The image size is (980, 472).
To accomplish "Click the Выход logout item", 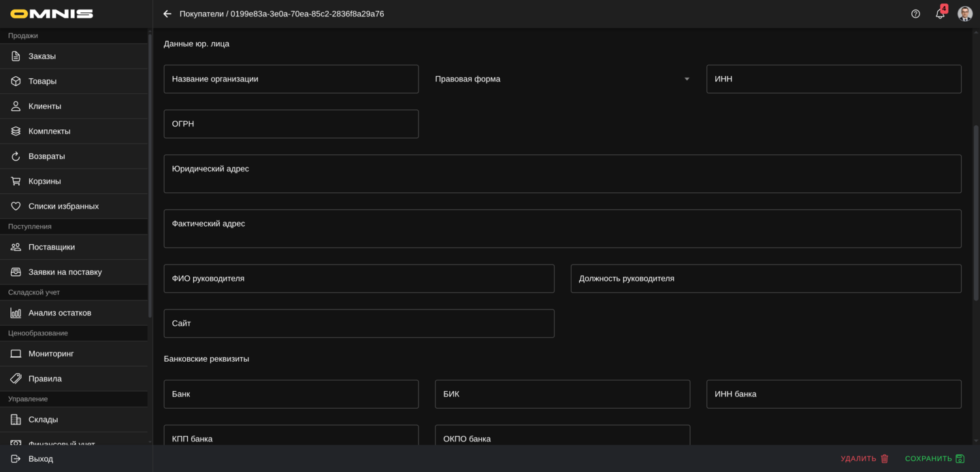I will (x=41, y=459).
